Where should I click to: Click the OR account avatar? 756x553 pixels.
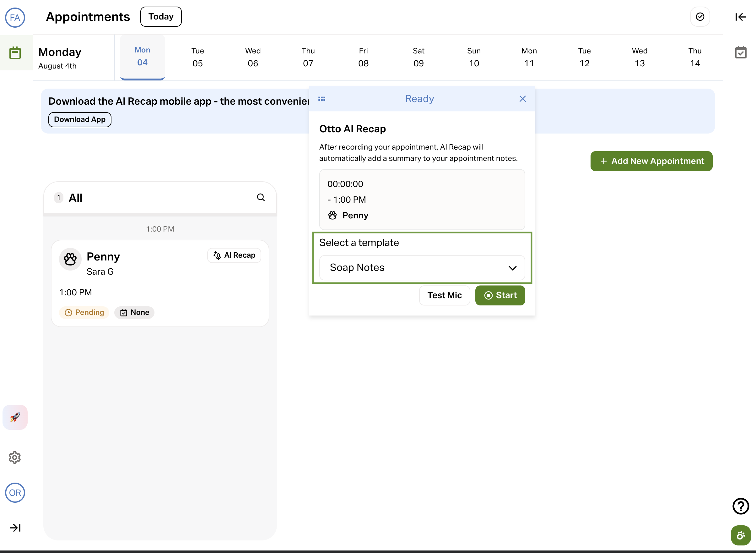tap(15, 493)
